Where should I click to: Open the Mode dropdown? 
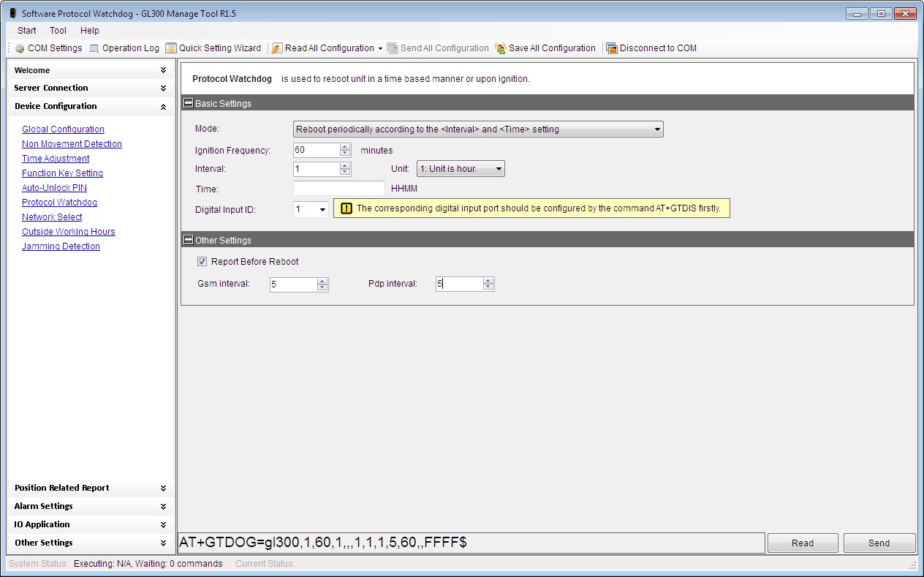[657, 129]
